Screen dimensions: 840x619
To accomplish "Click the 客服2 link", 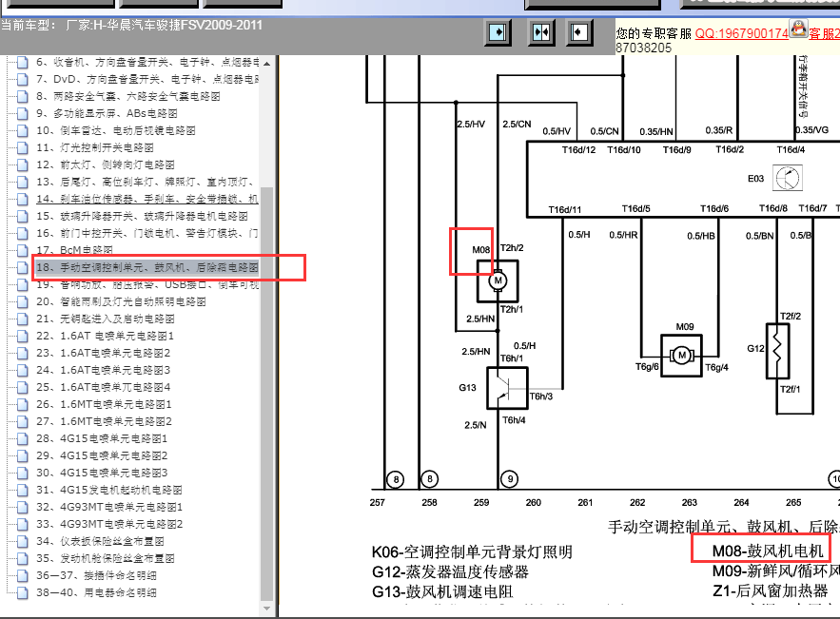I will click(824, 33).
